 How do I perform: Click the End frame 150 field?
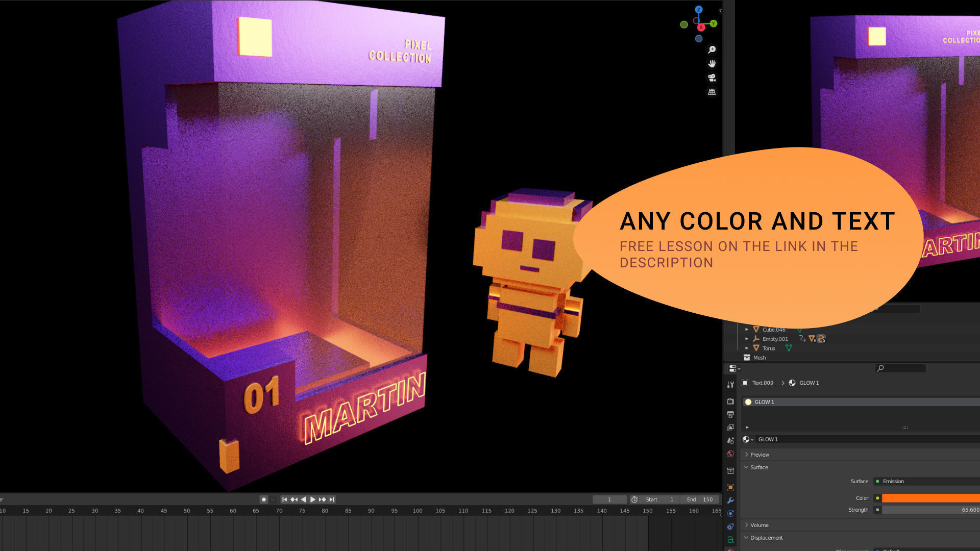coord(700,499)
